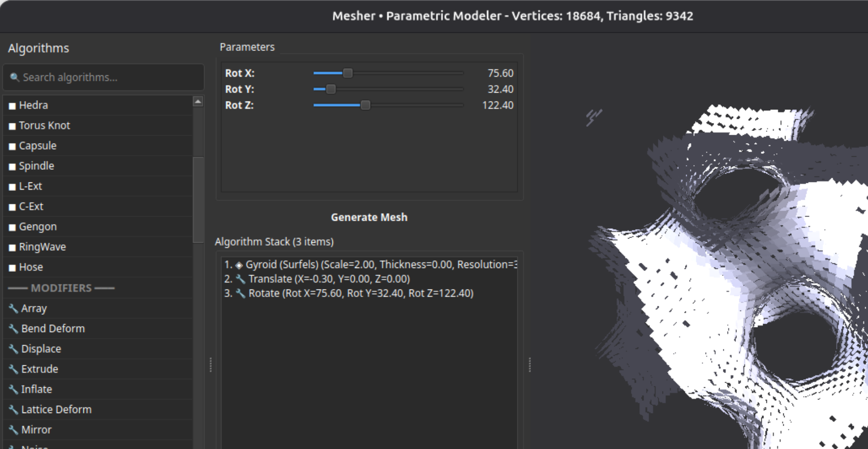868x449 pixels.
Task: Click the Rot Y slider handle
Action: (x=331, y=89)
